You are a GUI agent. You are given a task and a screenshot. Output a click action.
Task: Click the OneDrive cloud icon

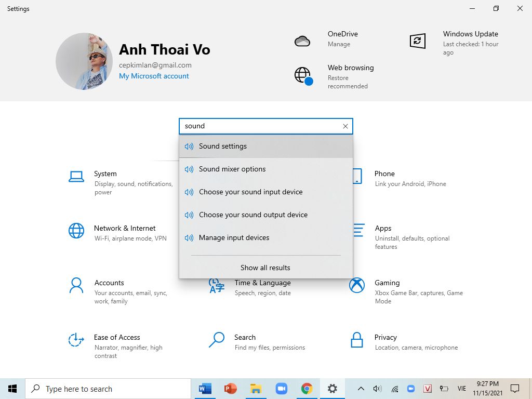tap(302, 41)
